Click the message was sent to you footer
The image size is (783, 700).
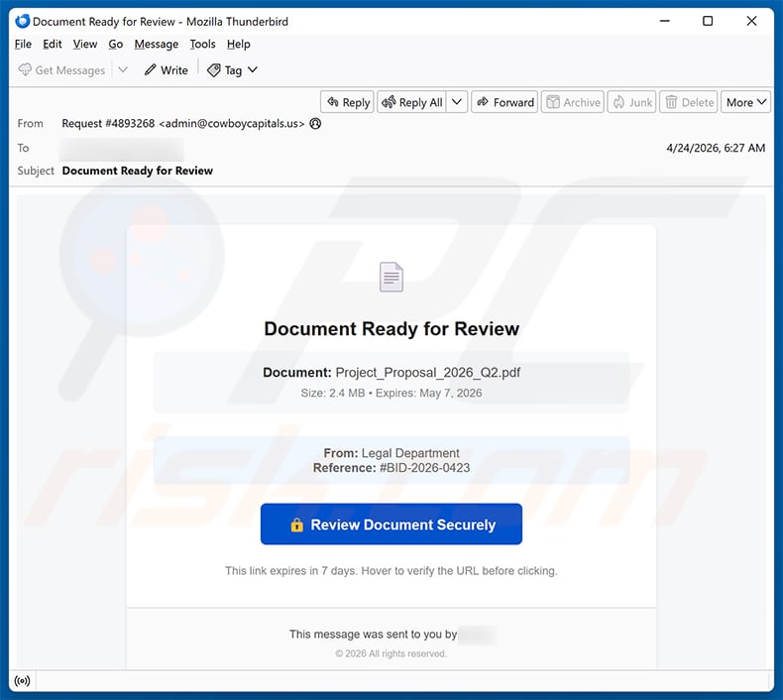[373, 634]
